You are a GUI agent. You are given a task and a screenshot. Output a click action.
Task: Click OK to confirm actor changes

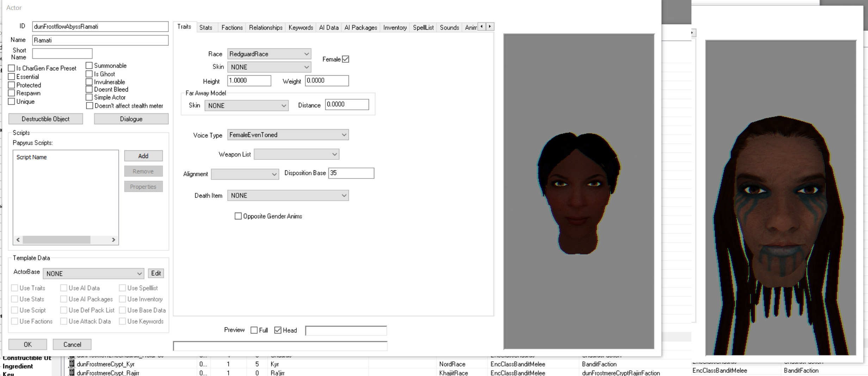tap(27, 344)
